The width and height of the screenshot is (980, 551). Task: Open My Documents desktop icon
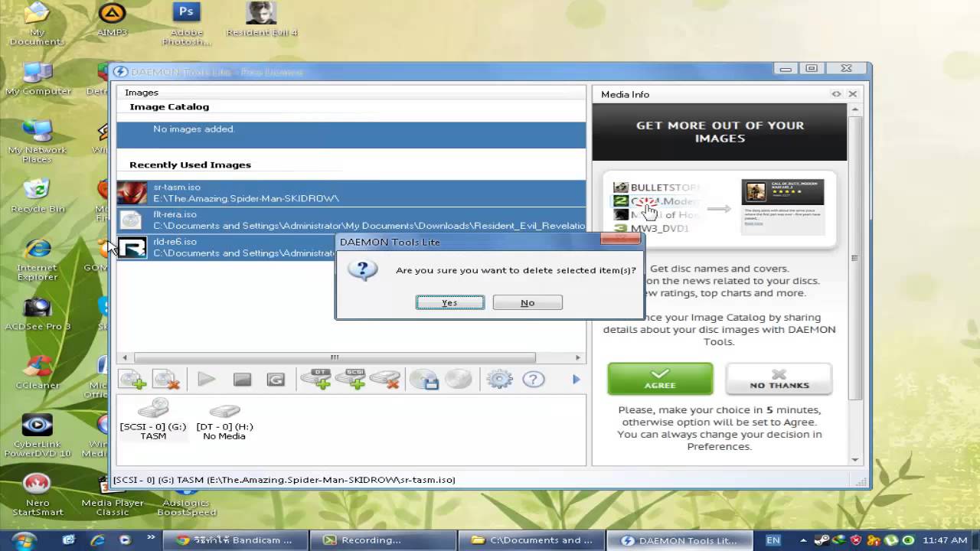click(x=36, y=24)
